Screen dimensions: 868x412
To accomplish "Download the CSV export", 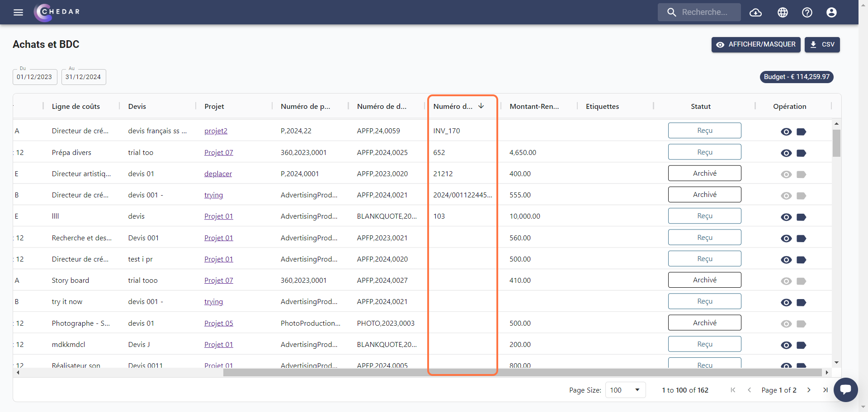I will coord(822,45).
